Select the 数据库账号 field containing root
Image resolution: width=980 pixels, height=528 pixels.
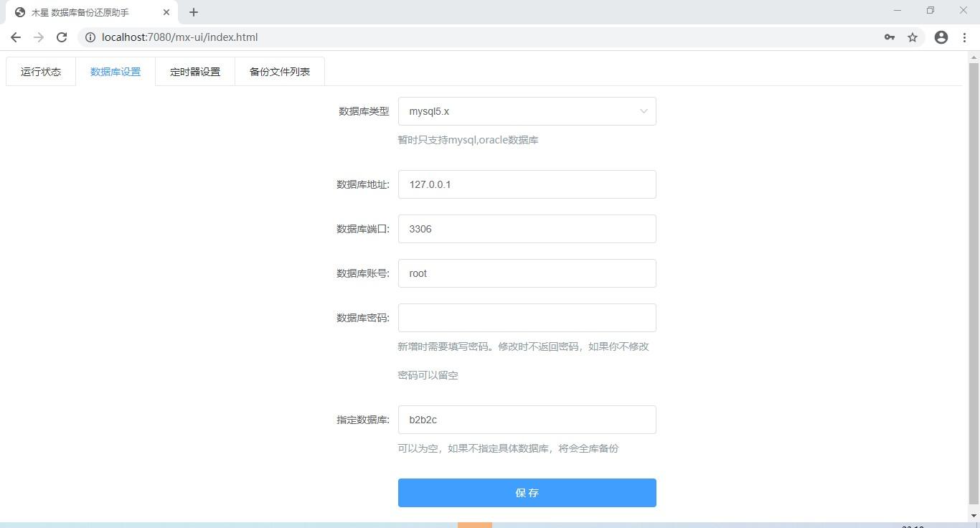tap(527, 273)
